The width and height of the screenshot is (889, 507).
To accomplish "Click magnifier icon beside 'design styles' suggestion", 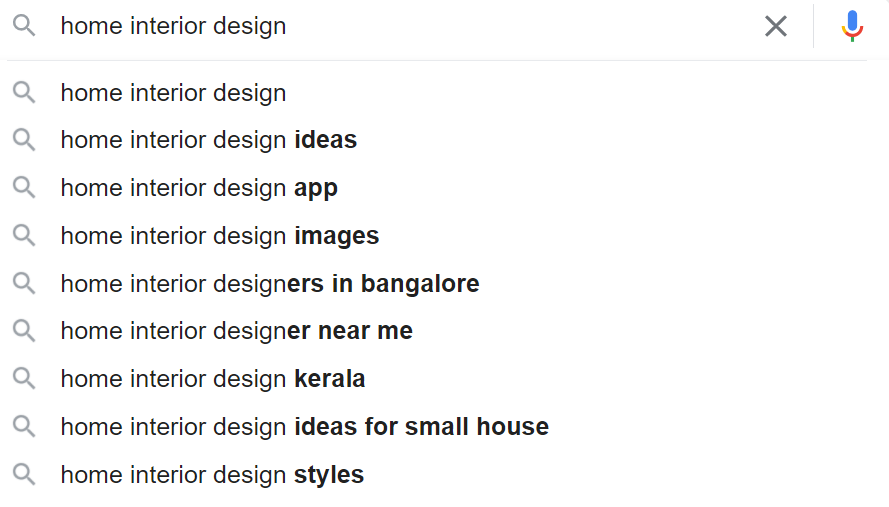I will pyautogui.click(x=24, y=475).
